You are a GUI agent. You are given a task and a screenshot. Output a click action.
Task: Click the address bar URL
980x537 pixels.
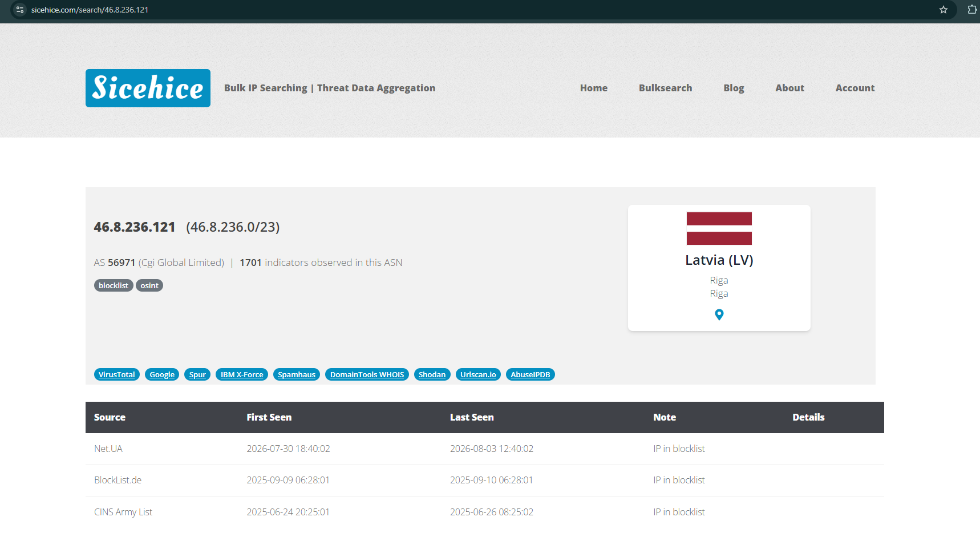(90, 10)
